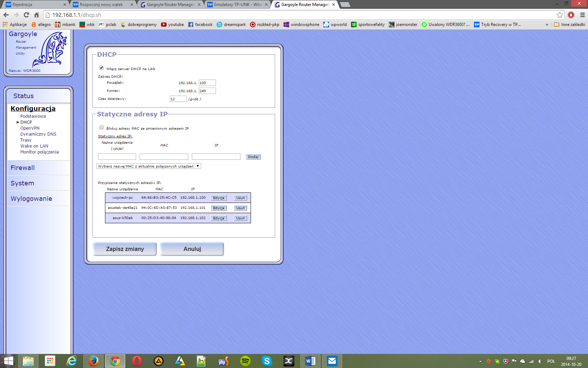This screenshot has width=588, height=368.
Task: Click the Gargoyle dragon logo
Action: pos(51,49)
